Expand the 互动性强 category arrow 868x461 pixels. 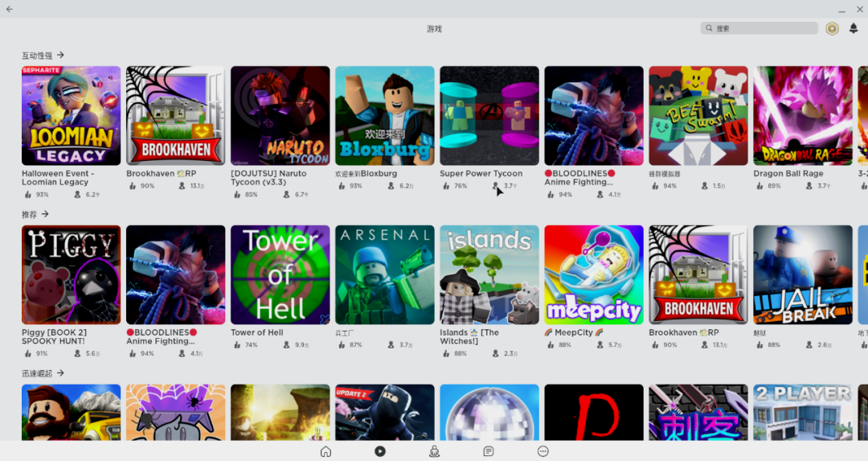[60, 55]
